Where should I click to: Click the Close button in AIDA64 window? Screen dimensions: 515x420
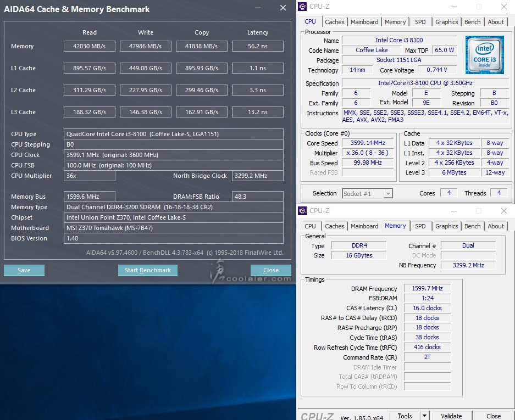tap(270, 270)
